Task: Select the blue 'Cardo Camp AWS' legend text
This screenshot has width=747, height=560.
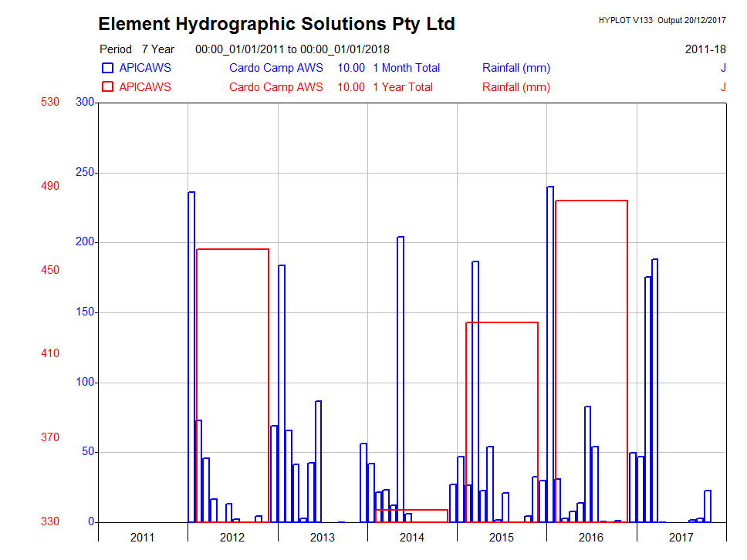Action: click(275, 68)
